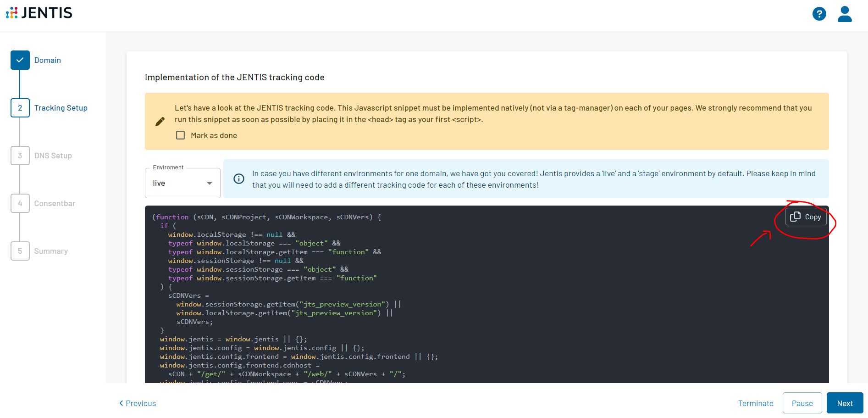This screenshot has width=868, height=418.
Task: Click the completed Domain step checkmark
Action: pos(20,60)
